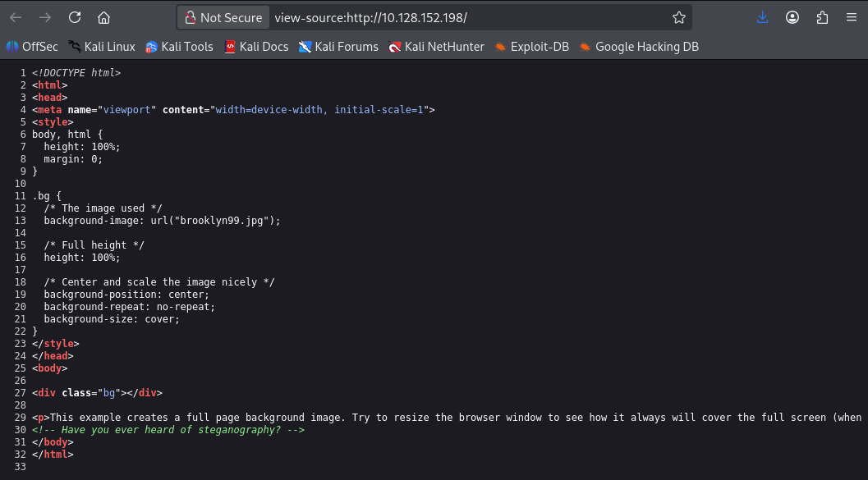Reload the page with refresh icon

(75, 18)
